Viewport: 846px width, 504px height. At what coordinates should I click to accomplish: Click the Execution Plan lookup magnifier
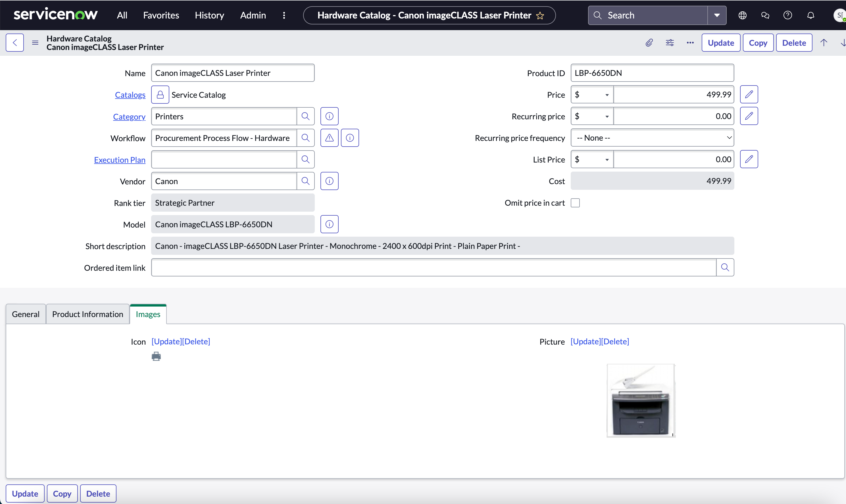(x=306, y=160)
